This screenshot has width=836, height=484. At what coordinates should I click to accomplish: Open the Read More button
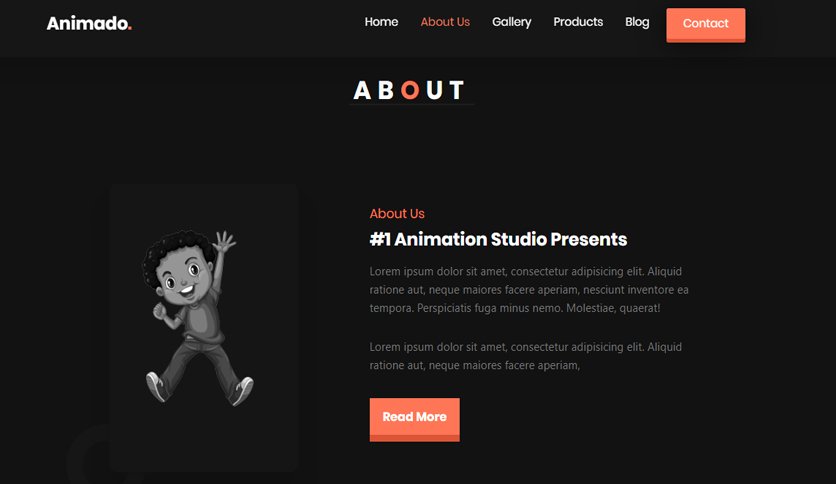[414, 419]
